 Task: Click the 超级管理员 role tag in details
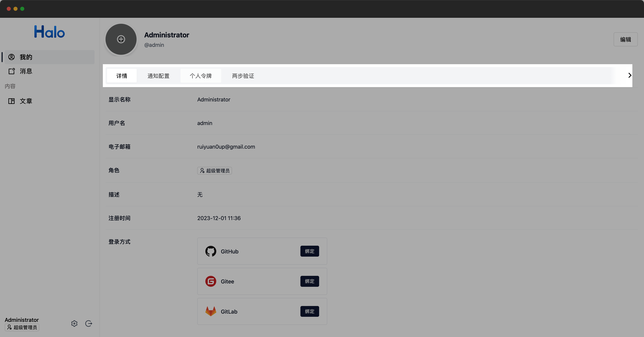pos(214,171)
